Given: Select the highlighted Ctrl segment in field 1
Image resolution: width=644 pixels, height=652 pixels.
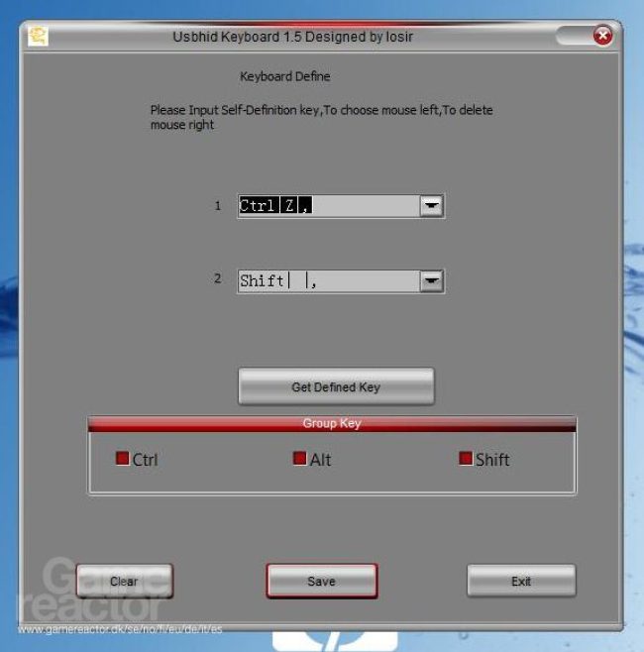Looking at the screenshot, I should pyautogui.click(x=259, y=205).
